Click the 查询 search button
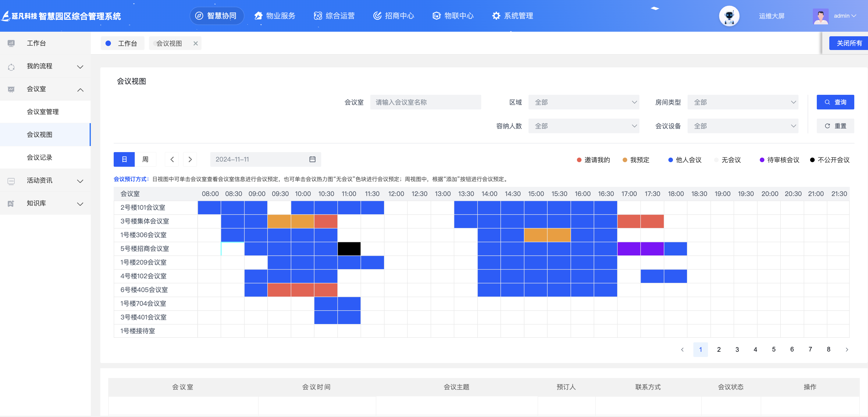The image size is (868, 417). coord(835,102)
